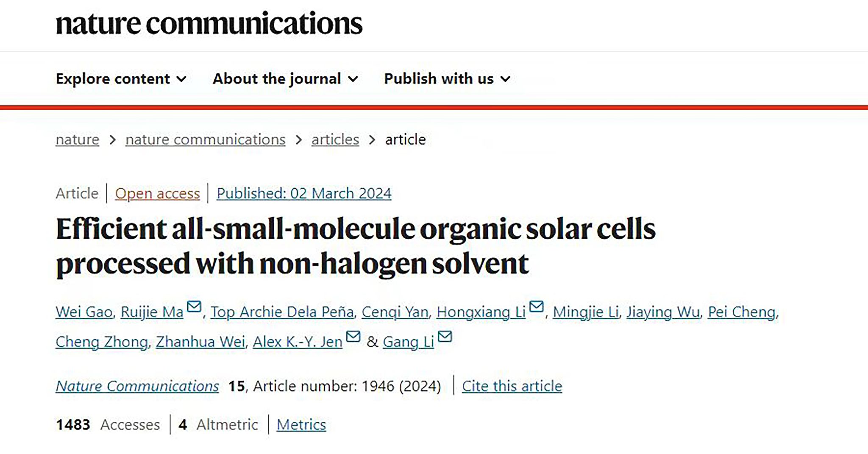Expand the Publish with us menu
Screen dimensions: 868x454
447,79
